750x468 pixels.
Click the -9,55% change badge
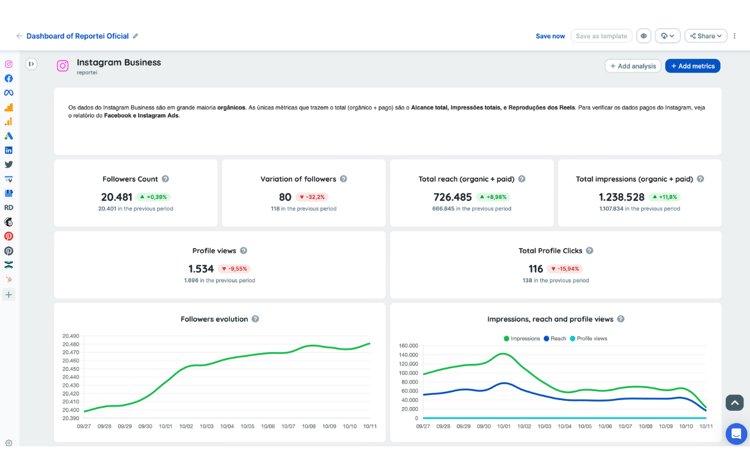[235, 269]
